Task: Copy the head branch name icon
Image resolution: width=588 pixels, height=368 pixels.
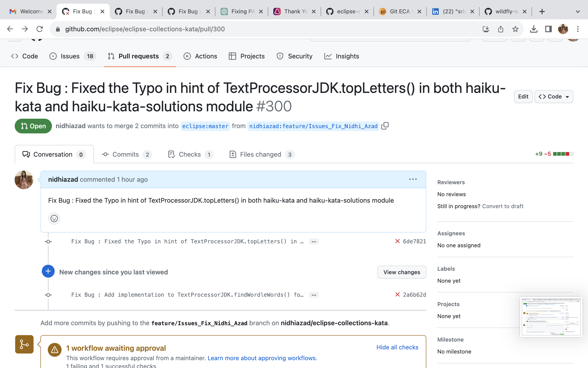Action: 385,126
